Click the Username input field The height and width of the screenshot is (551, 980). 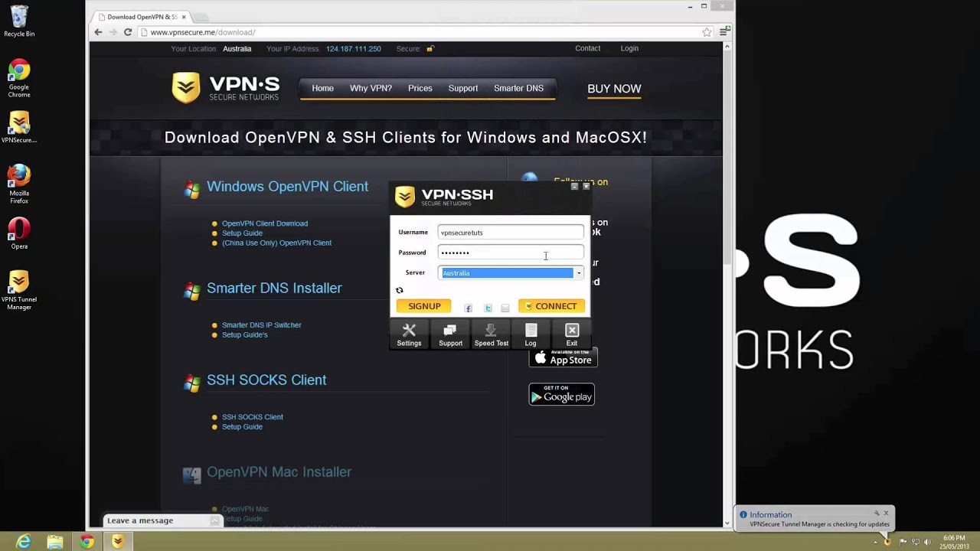511,233
